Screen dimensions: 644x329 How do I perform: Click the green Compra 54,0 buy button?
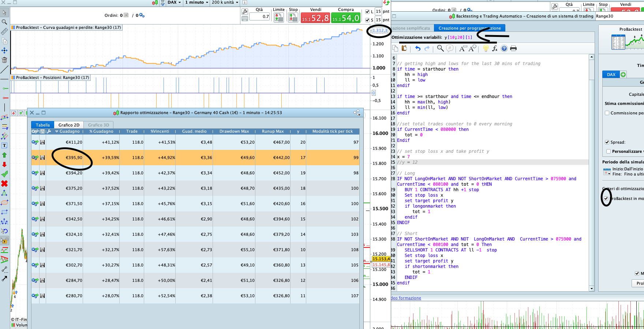tap(346, 18)
